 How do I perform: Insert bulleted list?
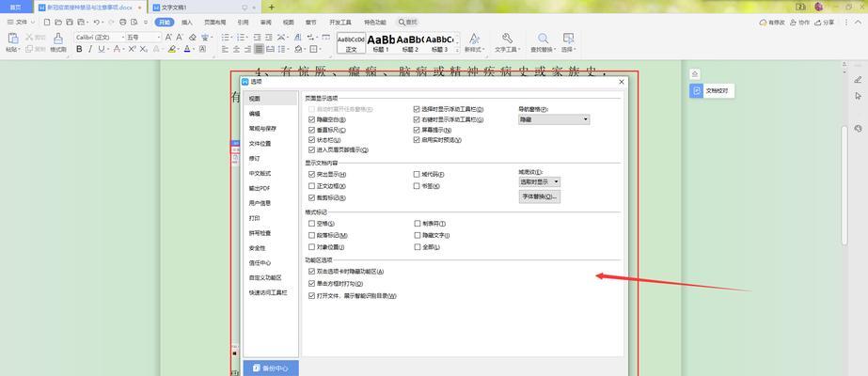(x=225, y=37)
